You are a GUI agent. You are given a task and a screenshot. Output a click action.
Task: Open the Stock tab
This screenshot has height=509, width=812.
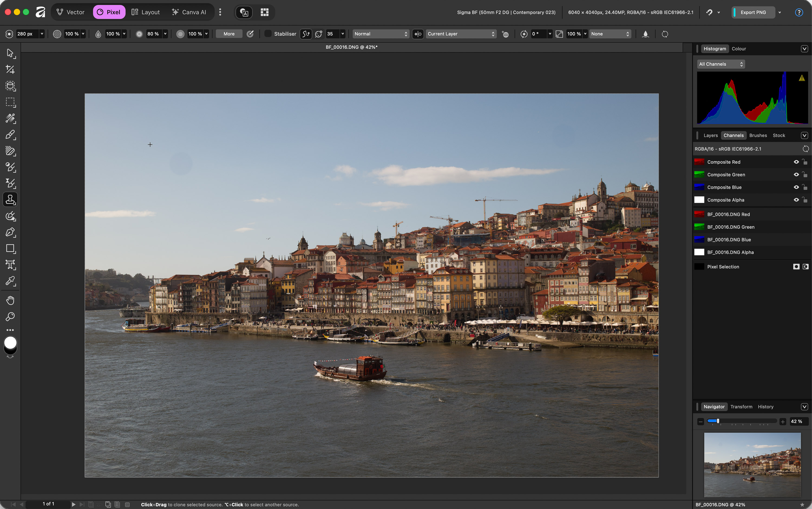[x=779, y=135]
